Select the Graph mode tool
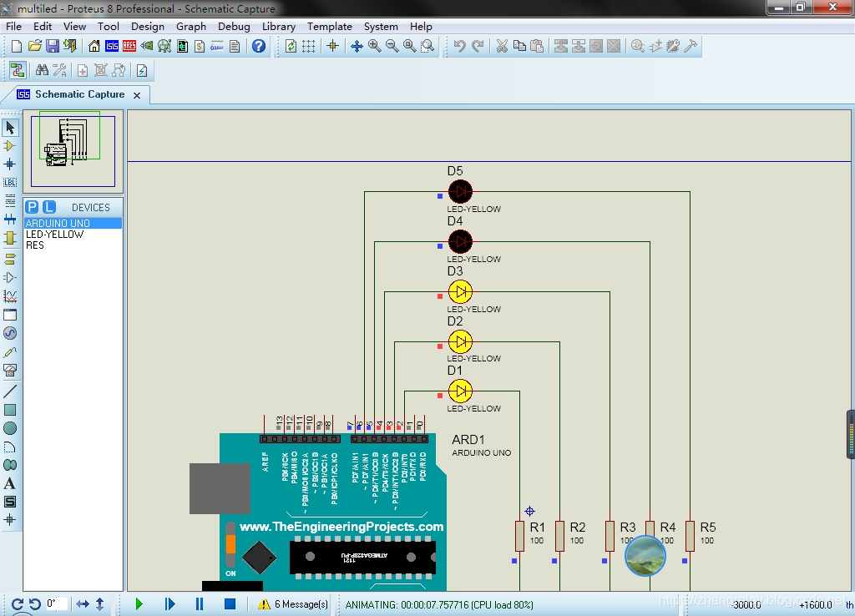The image size is (855, 616). click(10, 296)
